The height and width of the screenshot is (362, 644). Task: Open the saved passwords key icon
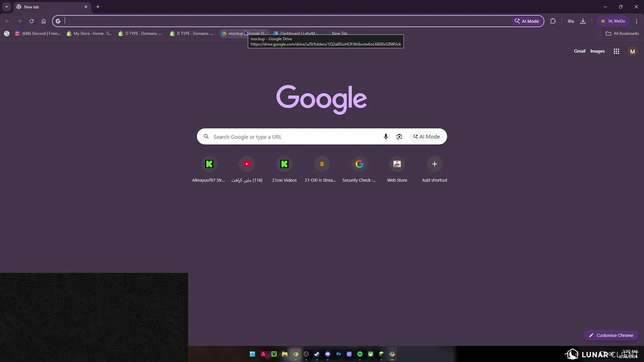(x=571, y=21)
